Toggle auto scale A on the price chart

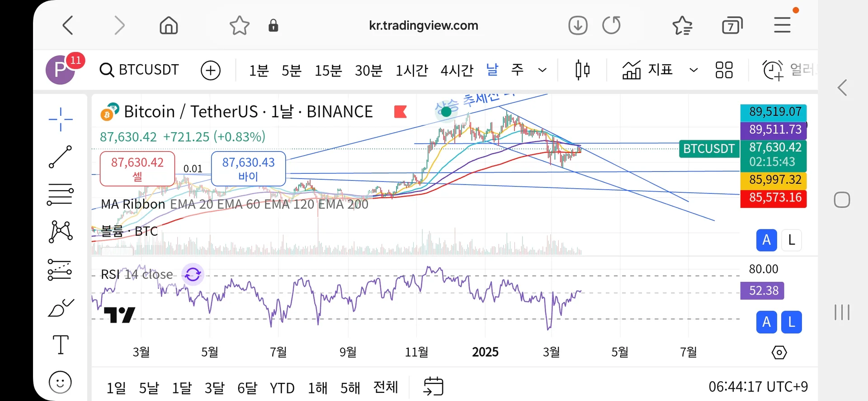click(767, 240)
